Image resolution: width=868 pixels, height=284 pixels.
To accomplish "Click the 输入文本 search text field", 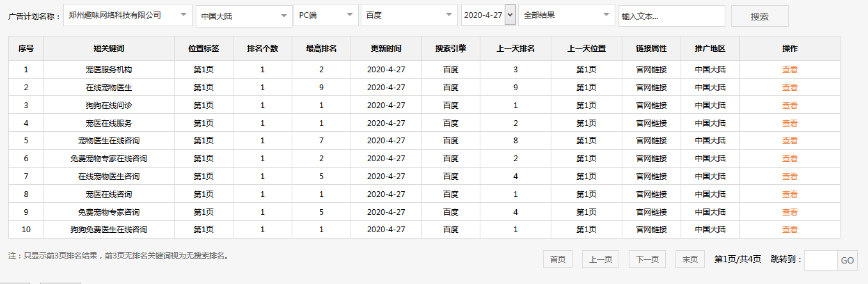I will [x=671, y=16].
